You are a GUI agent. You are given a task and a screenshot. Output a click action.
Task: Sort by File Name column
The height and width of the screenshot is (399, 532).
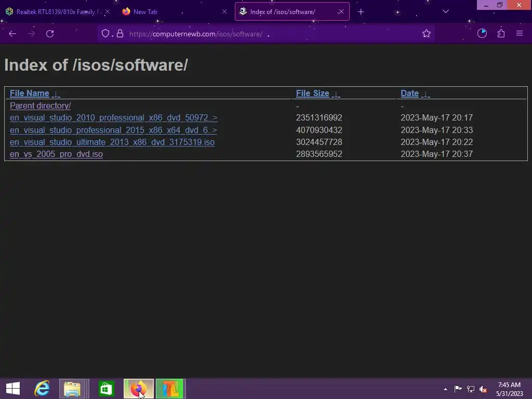pos(30,94)
